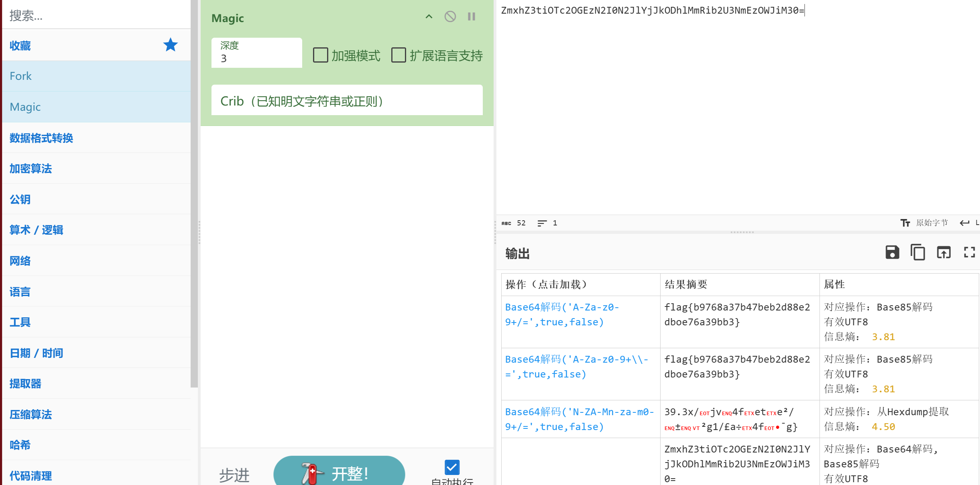Expand the 数据格式转换 category

point(41,138)
